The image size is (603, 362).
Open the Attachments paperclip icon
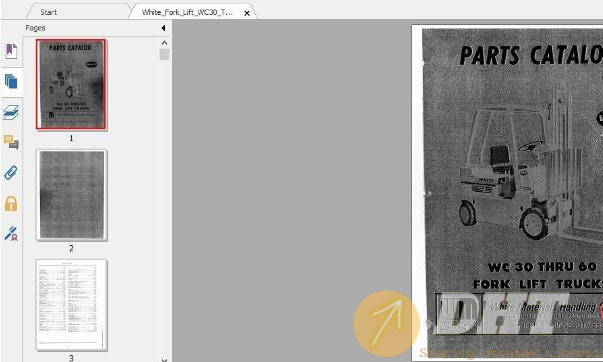coord(11,173)
